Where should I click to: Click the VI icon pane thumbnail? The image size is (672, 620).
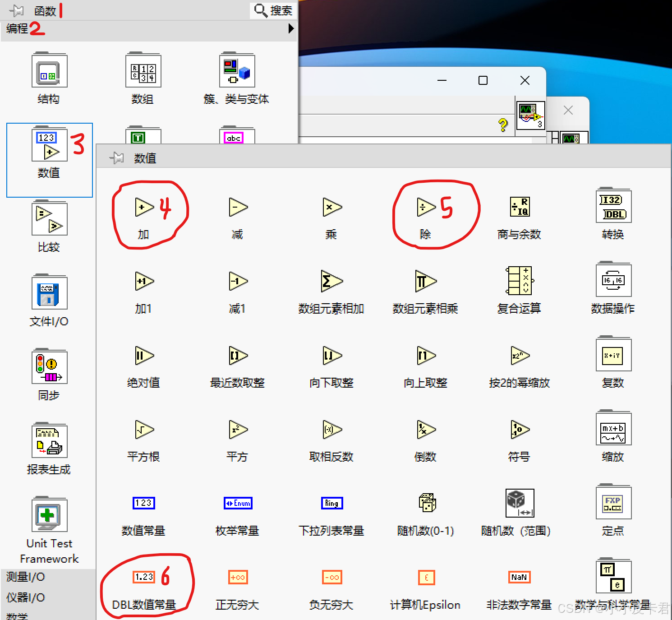530,116
